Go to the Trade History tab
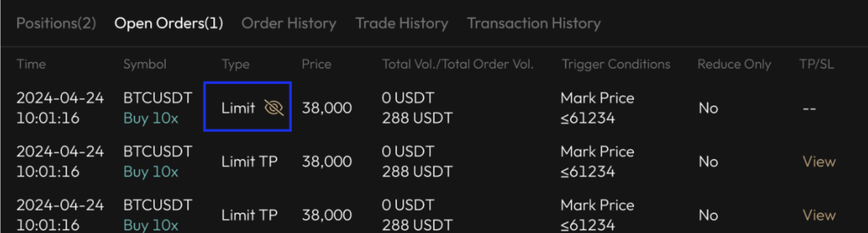The image size is (868, 233). tap(402, 24)
